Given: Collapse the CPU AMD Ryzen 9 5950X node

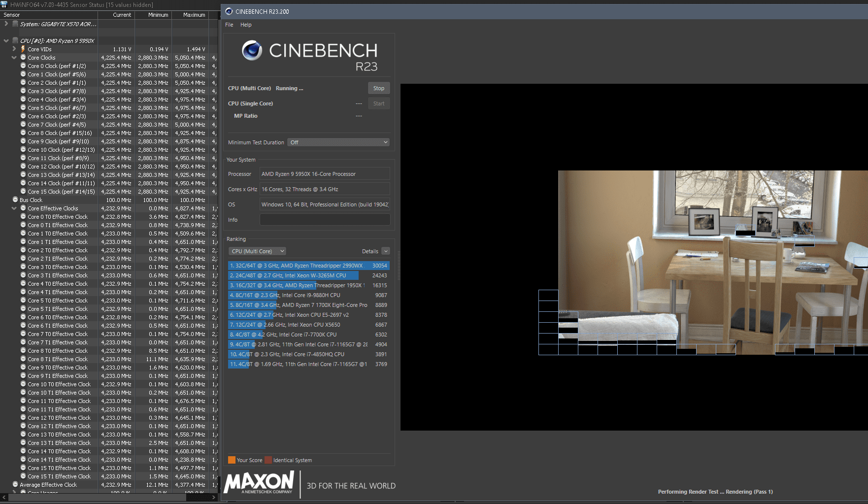Looking at the screenshot, I should pyautogui.click(x=6, y=41).
